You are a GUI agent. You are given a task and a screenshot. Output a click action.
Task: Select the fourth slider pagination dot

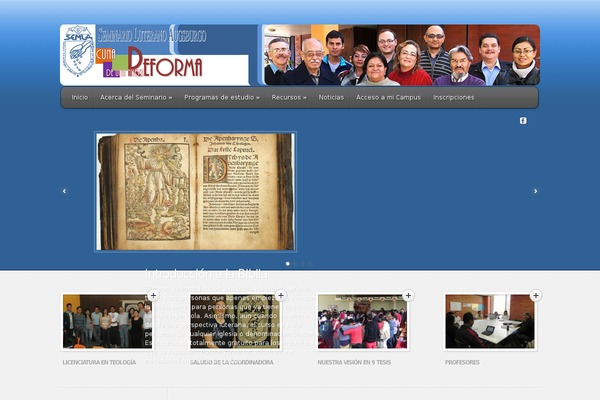point(310,264)
